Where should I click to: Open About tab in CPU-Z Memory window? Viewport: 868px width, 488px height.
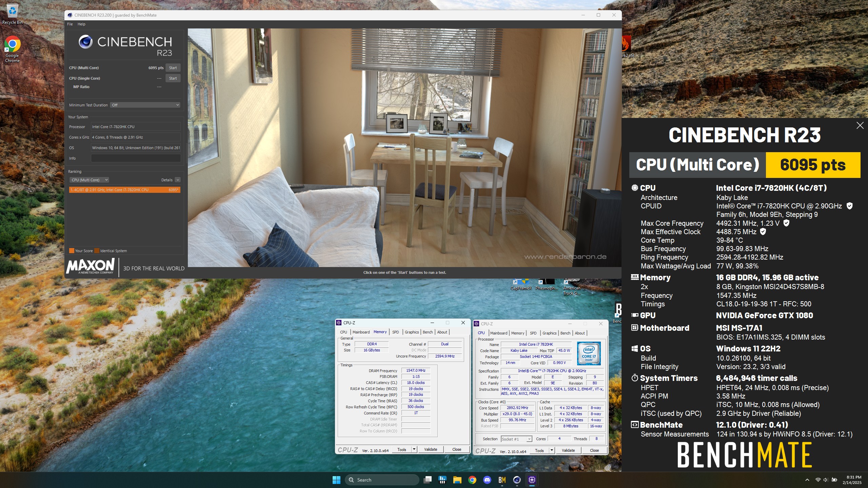[x=442, y=332]
